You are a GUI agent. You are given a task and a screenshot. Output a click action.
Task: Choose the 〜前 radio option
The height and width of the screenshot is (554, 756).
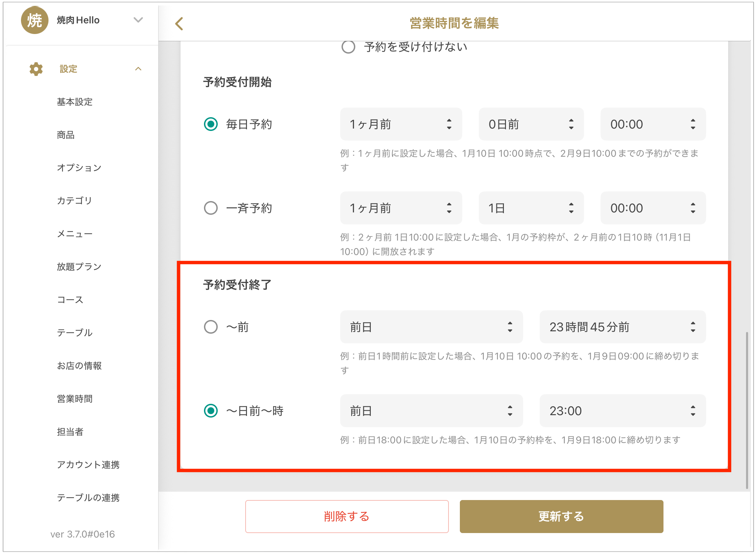[x=211, y=327]
